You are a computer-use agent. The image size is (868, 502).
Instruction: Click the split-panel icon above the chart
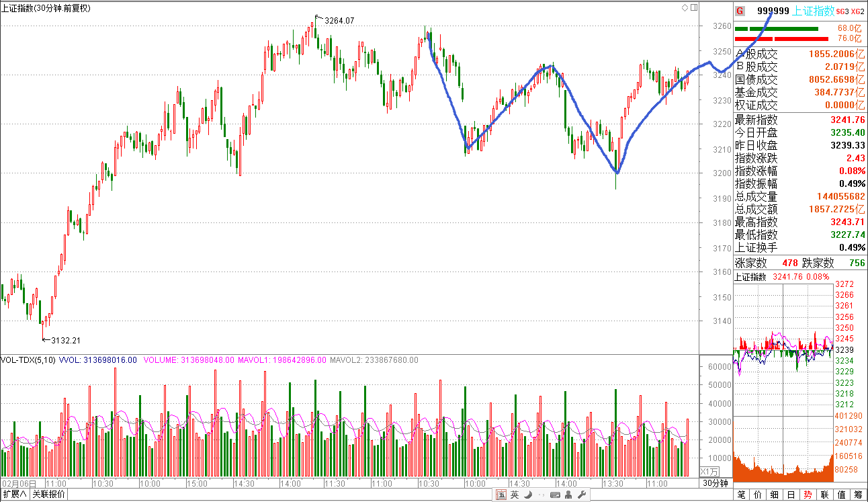tap(693, 8)
